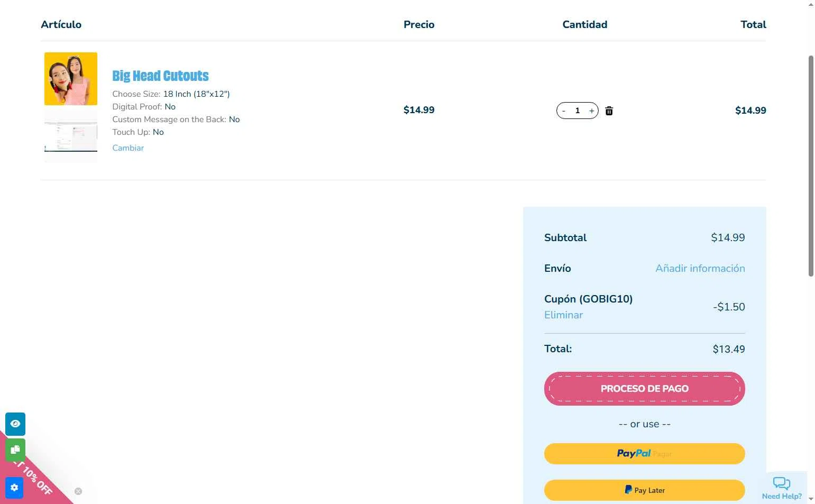Click the Total column header
Image resolution: width=815 pixels, height=504 pixels.
(753, 24)
